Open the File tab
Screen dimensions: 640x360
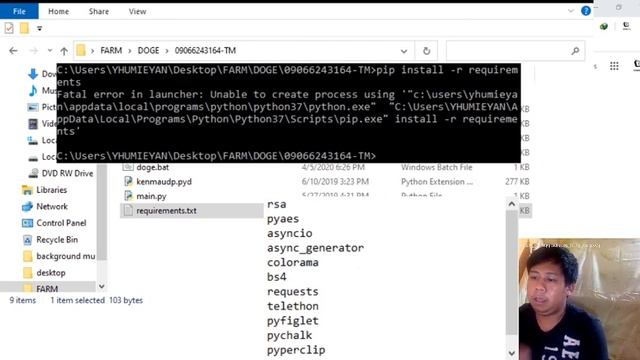(19, 11)
